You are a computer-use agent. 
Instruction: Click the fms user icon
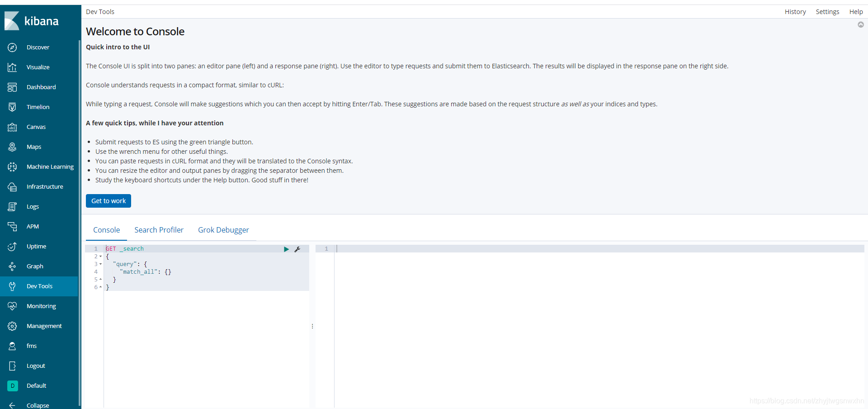pos(12,346)
